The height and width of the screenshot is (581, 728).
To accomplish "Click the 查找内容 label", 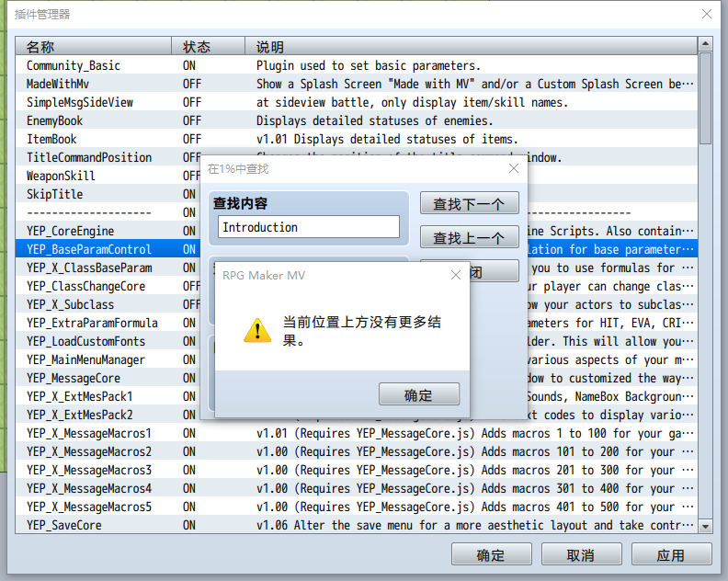I will pos(240,203).
